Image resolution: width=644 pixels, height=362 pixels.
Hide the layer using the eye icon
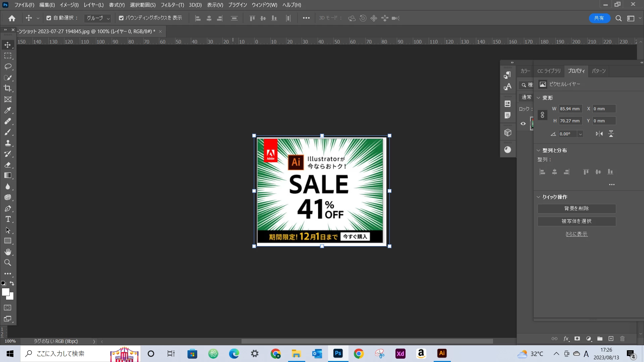pos(523,124)
